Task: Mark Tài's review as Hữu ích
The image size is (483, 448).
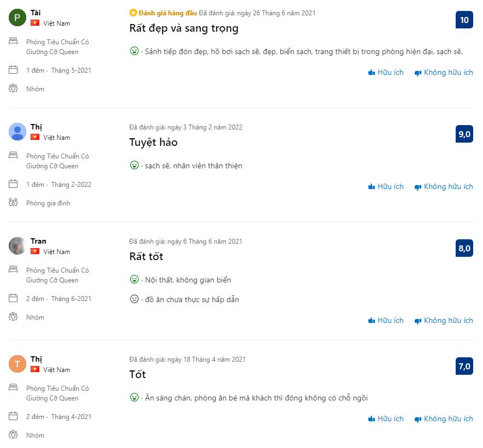Action: pyautogui.click(x=386, y=72)
